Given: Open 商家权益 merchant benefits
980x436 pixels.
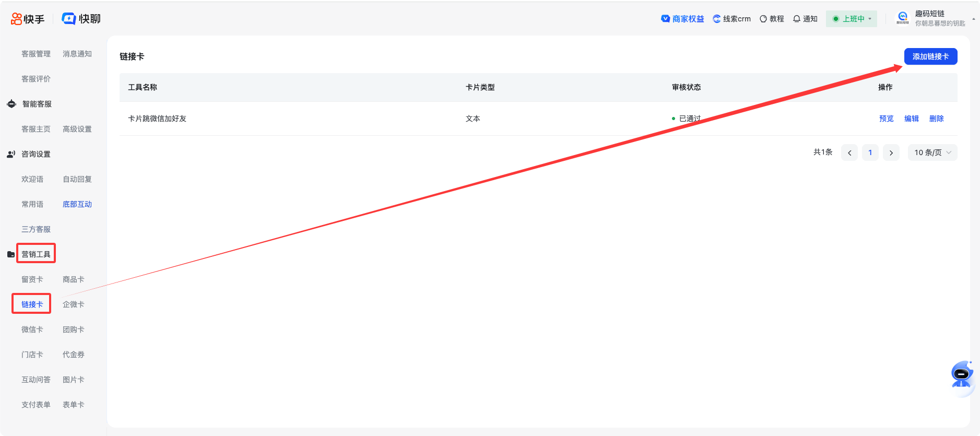Looking at the screenshot, I should (682, 19).
